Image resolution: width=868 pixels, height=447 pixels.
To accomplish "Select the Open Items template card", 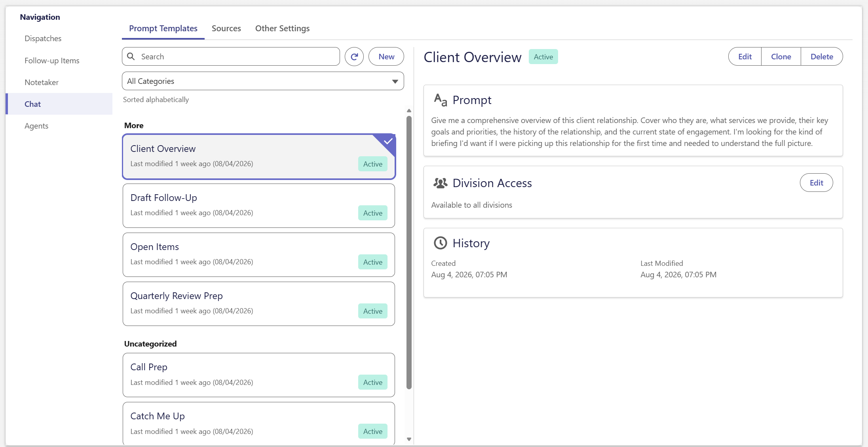I will pyautogui.click(x=259, y=255).
